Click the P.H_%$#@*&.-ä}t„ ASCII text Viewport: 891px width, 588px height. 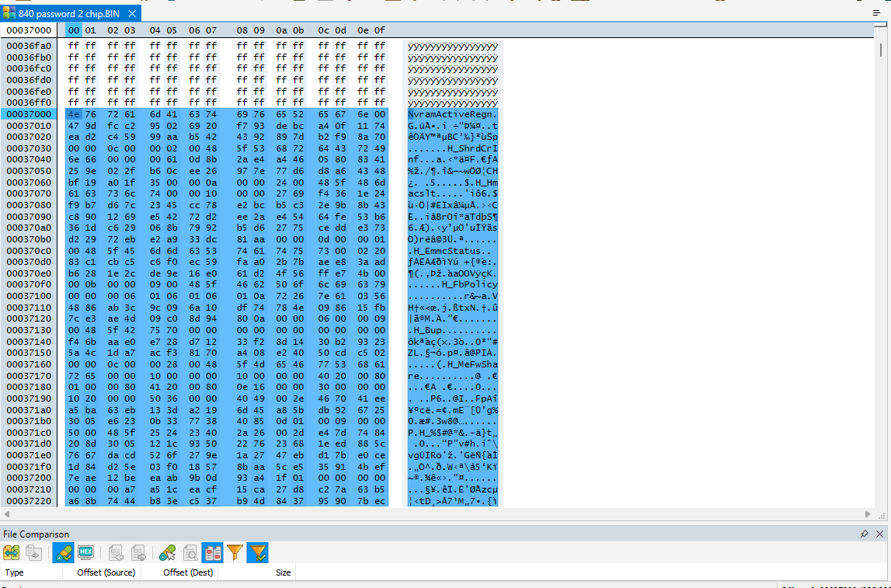(453, 433)
